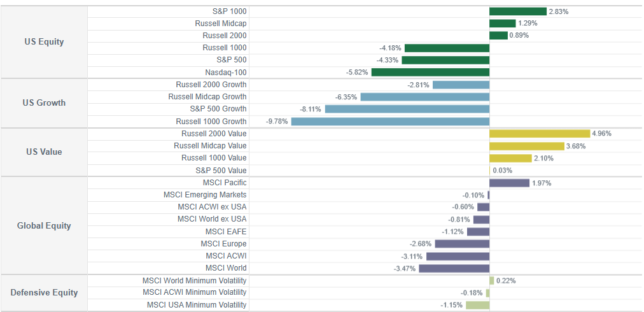
Task: Select the MSCI World bar
Action: tap(454, 268)
